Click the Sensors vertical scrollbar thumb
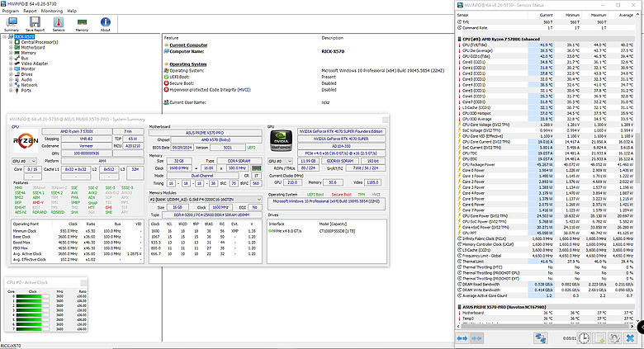 tap(638, 158)
